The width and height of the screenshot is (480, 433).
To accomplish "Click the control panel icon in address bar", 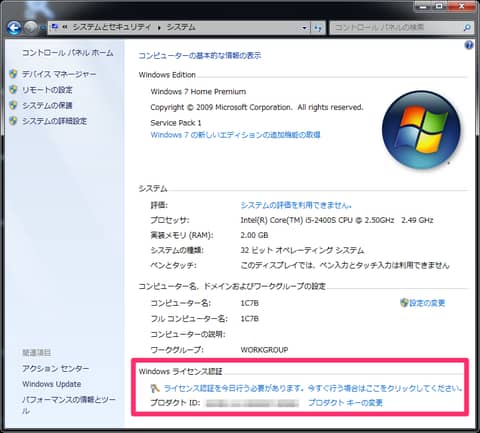I will point(55,27).
